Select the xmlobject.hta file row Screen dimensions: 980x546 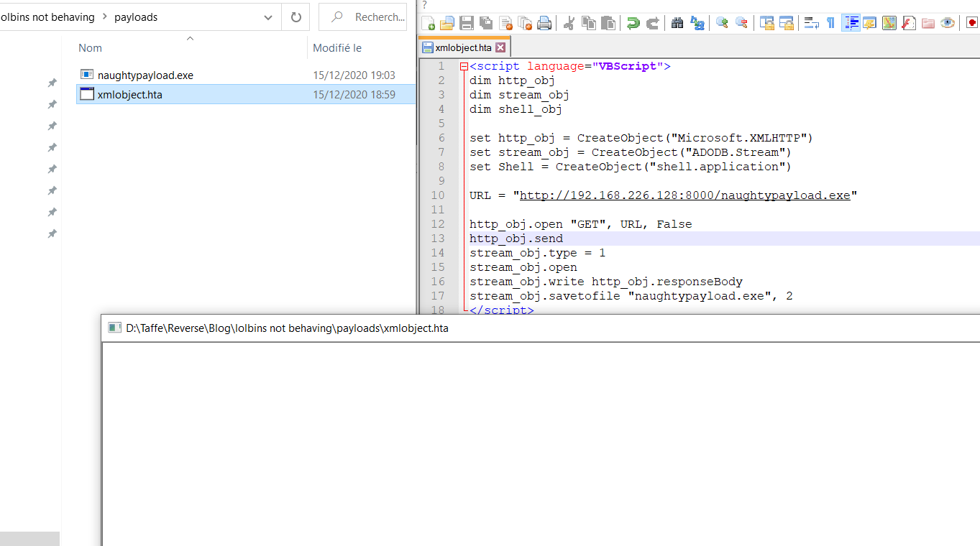tap(246, 94)
